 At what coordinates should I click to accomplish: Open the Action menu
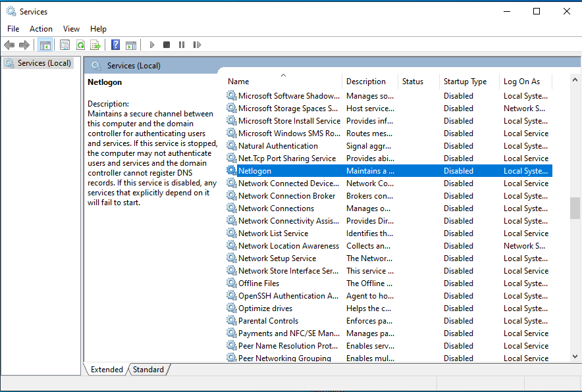click(41, 28)
